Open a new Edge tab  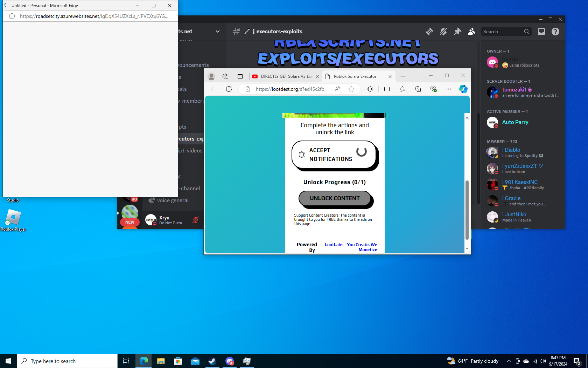click(403, 76)
